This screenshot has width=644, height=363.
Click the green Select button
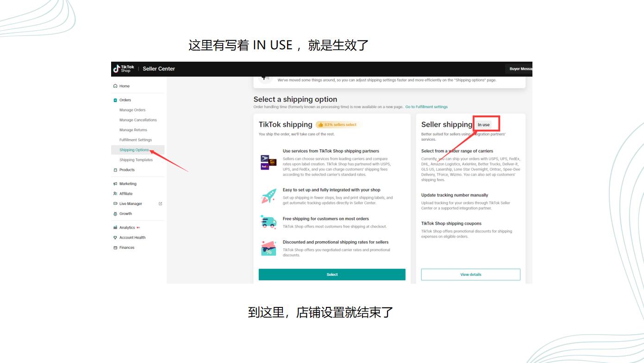coord(332,274)
